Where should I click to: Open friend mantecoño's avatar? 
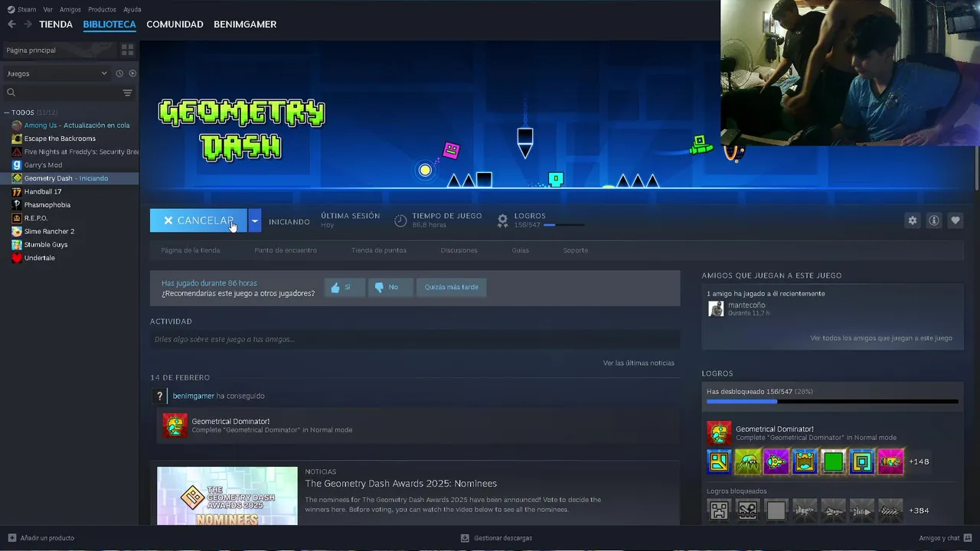tap(716, 308)
